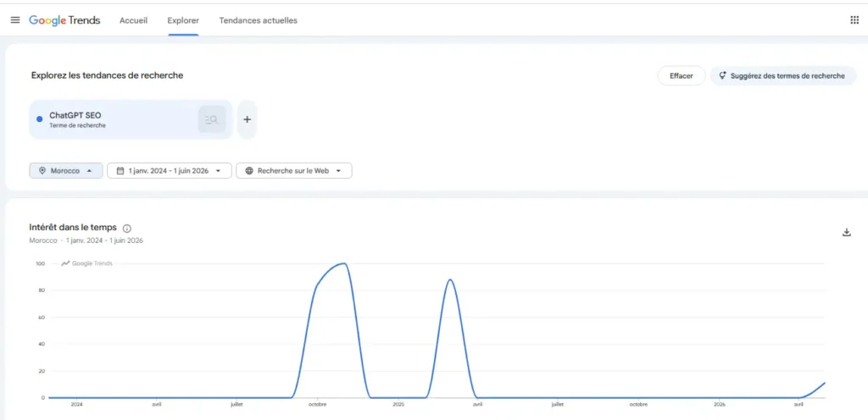868x420 pixels.
Task: Click the 100 y-axis label
Action: click(40, 263)
